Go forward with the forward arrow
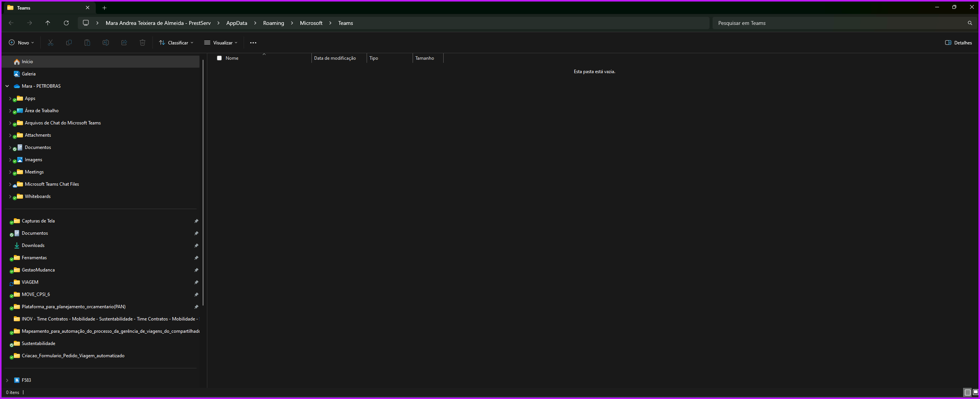 (x=29, y=23)
